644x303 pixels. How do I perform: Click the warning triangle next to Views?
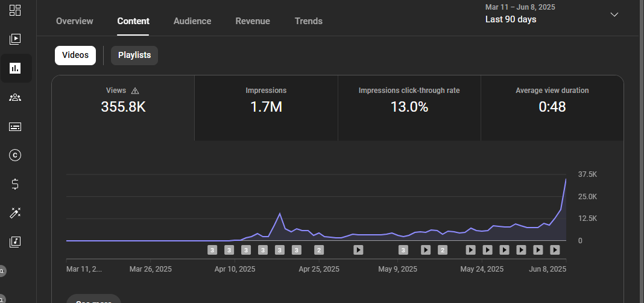point(135,91)
